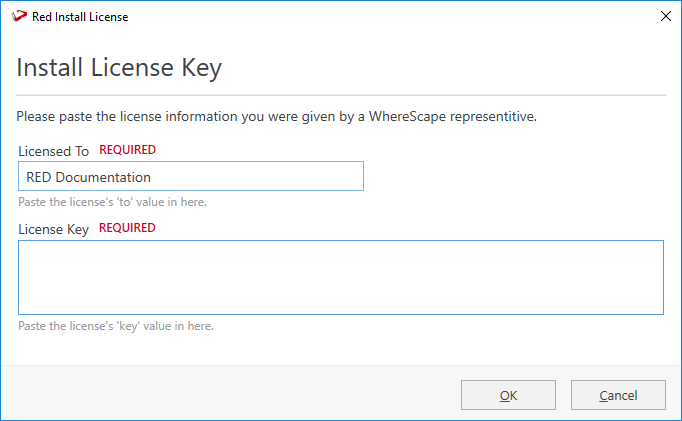Screen dimensions: 682x421
Task: Click the blank footer area left of OK
Action: point(230,394)
